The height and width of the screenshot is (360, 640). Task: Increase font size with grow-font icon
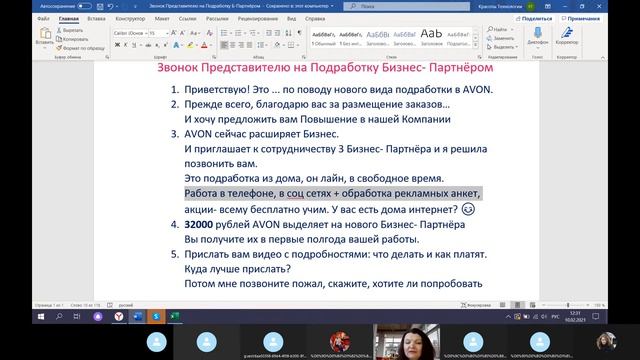coord(173,33)
